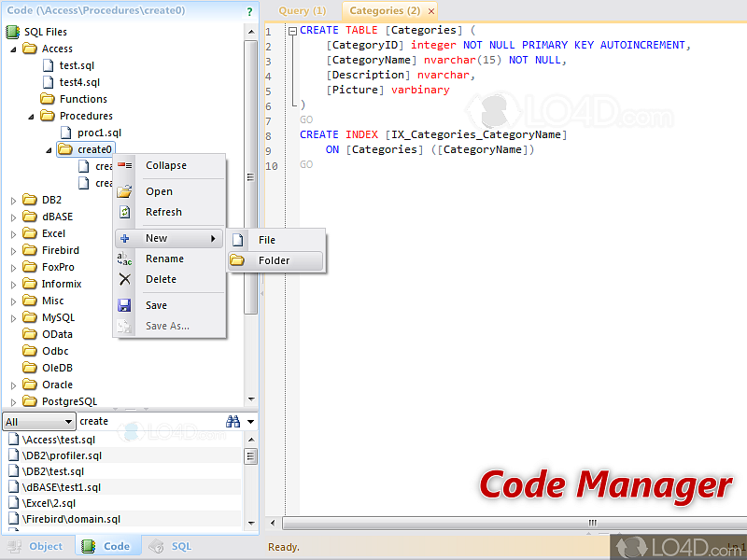Click the help question mark icon

point(249,12)
